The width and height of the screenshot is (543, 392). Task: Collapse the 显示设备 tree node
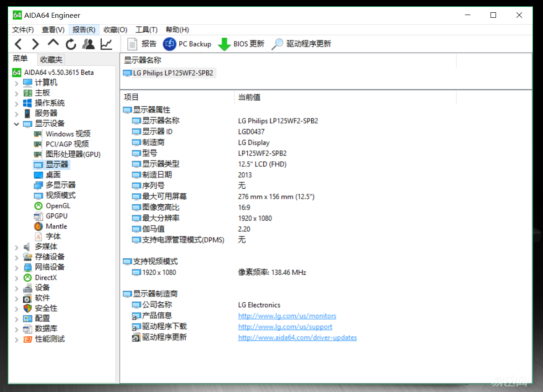point(16,124)
